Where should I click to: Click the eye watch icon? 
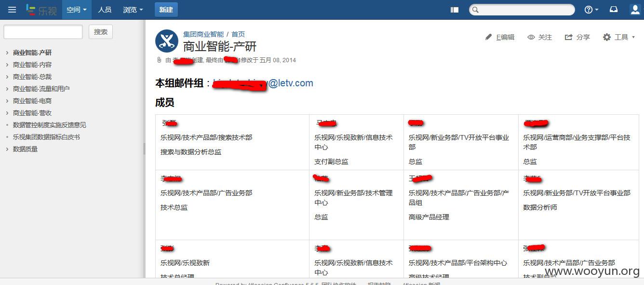click(531, 37)
